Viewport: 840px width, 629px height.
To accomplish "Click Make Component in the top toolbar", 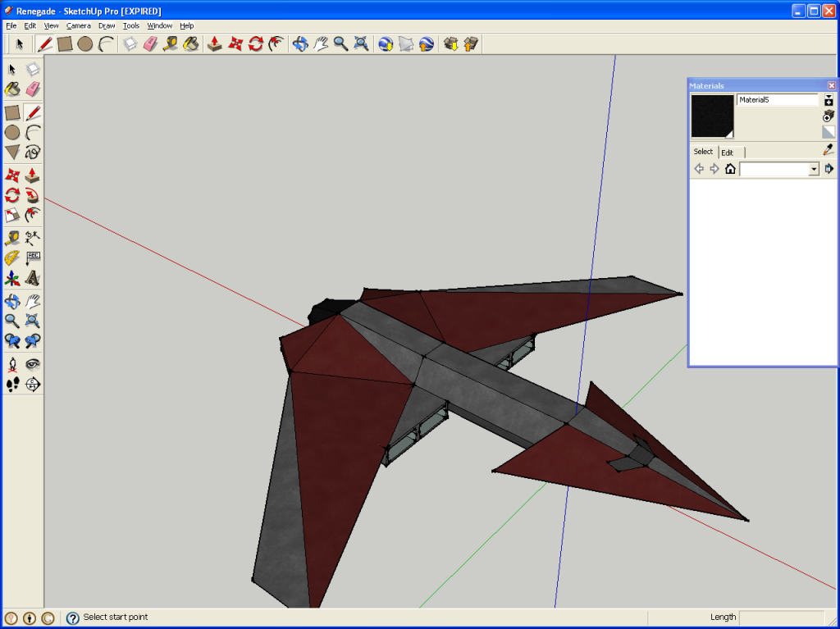I will tap(130, 44).
